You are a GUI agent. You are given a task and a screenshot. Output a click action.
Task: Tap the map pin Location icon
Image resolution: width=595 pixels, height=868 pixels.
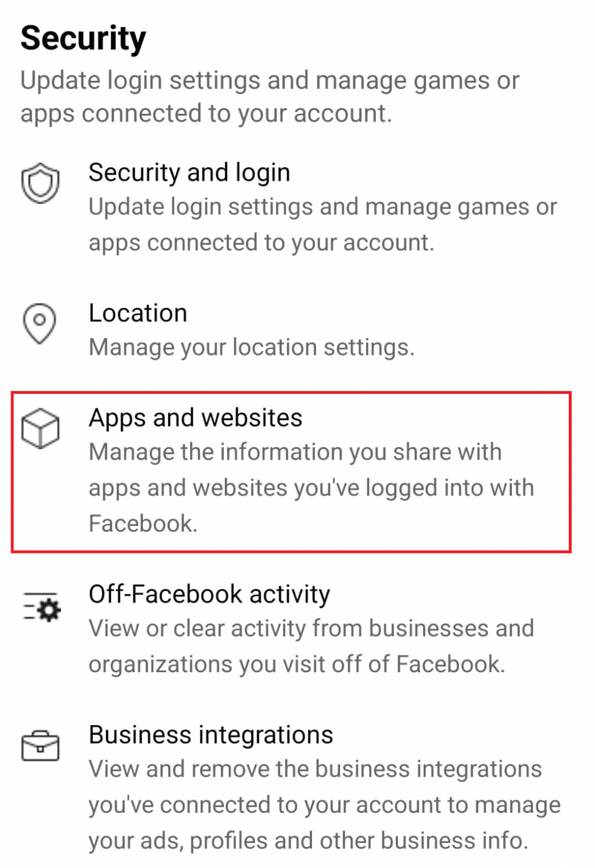[x=40, y=323]
